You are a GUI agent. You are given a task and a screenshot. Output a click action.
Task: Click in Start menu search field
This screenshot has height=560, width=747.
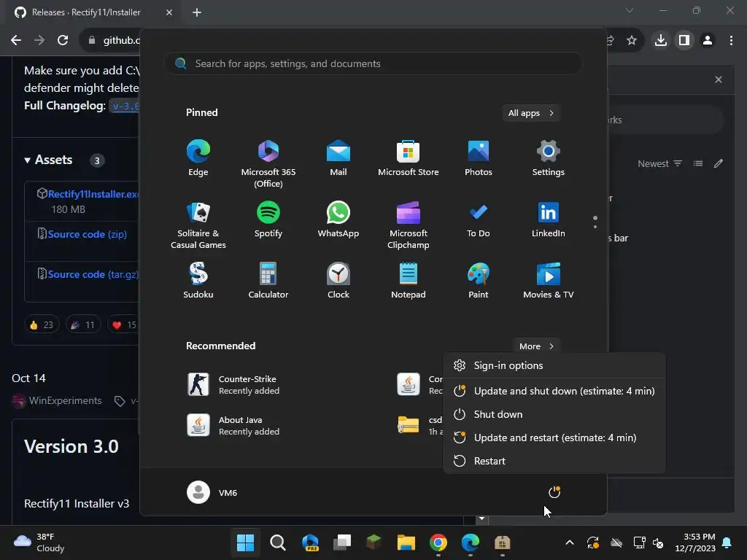[374, 64]
